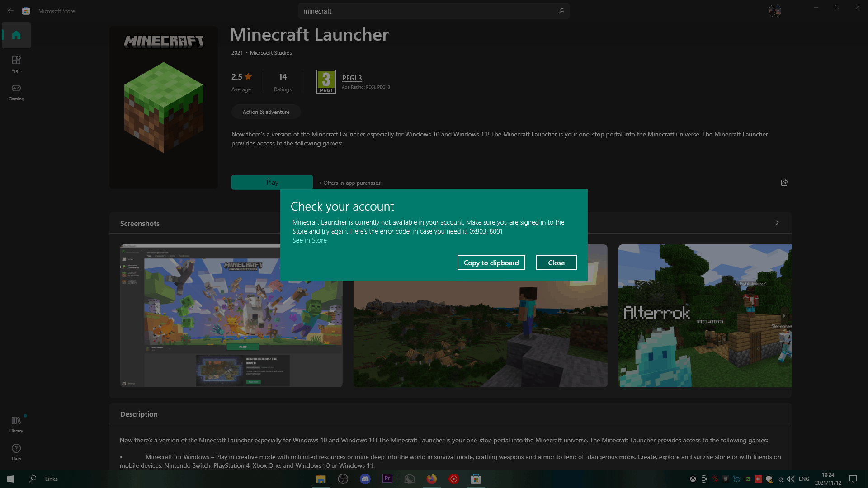
Task: Go to the Home section in sidebar
Action: (x=16, y=35)
